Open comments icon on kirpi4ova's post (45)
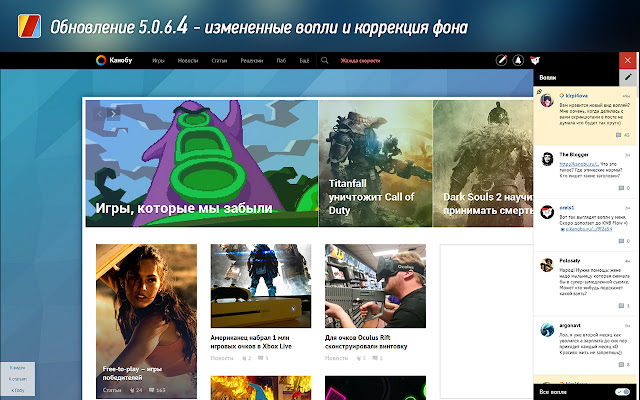This screenshot has height=400, width=640. pyautogui.click(x=619, y=135)
